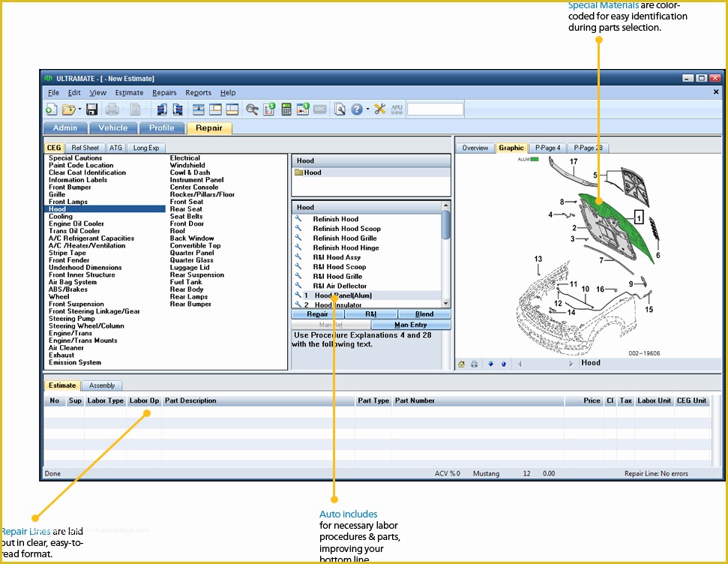
Task: Create a new estimate from the toolbar
Action: pos(51,109)
